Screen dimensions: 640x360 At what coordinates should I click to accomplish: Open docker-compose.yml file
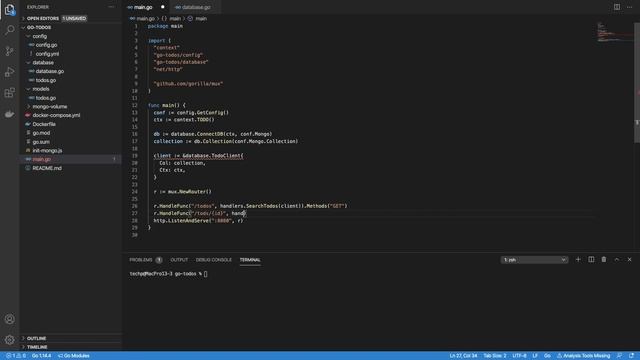(56, 116)
